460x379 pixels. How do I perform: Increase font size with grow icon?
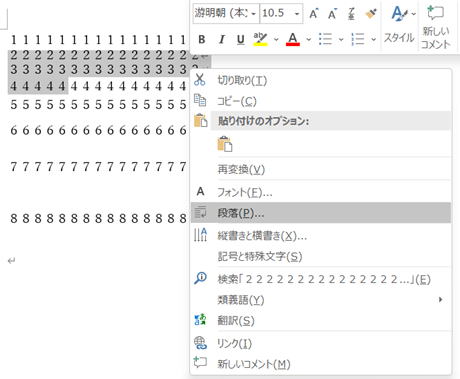tap(313, 14)
